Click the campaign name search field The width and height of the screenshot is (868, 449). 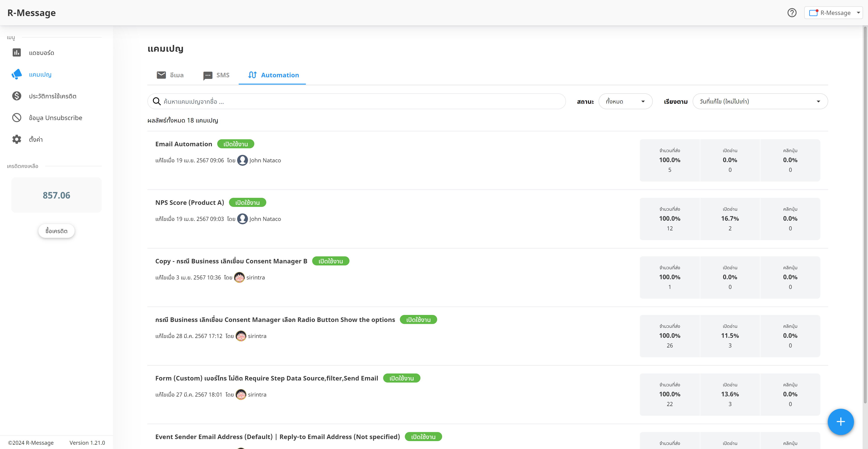click(x=356, y=102)
